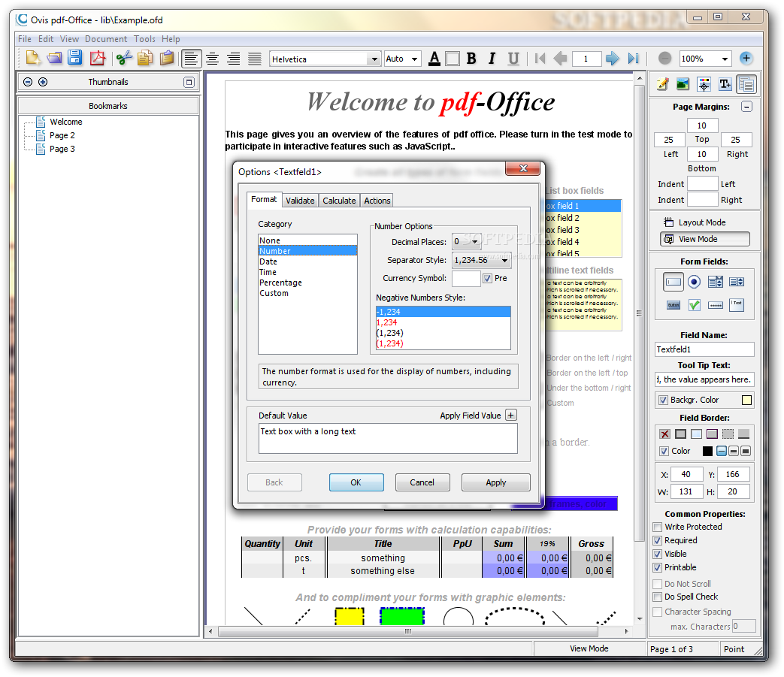Export to PDF using the red Acrobat icon
Viewport: 784px width, 677px height.
pos(98,59)
